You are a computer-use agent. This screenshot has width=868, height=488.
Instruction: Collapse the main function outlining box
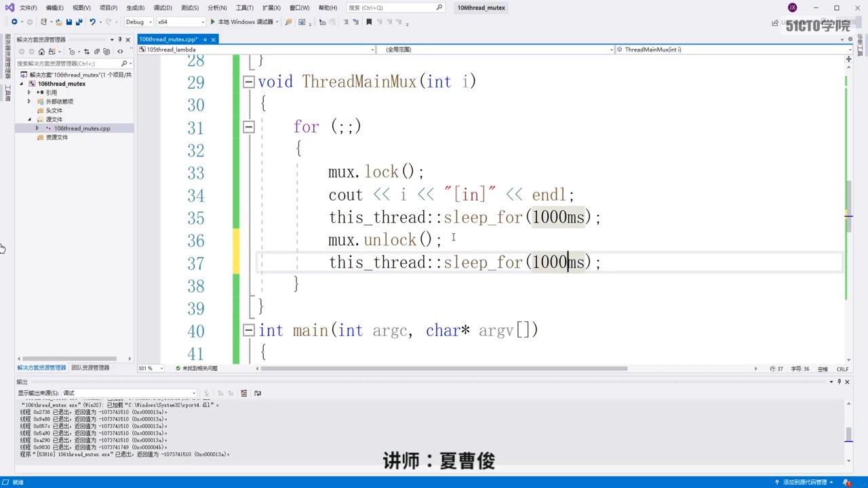click(x=249, y=330)
